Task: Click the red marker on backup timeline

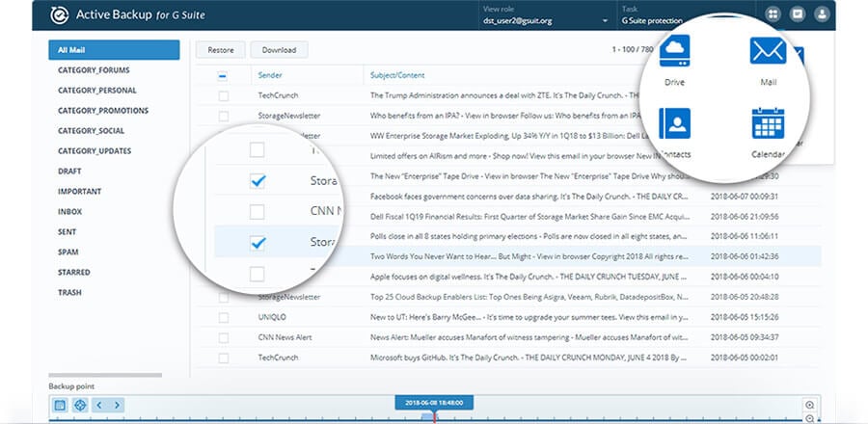Action: point(435,416)
